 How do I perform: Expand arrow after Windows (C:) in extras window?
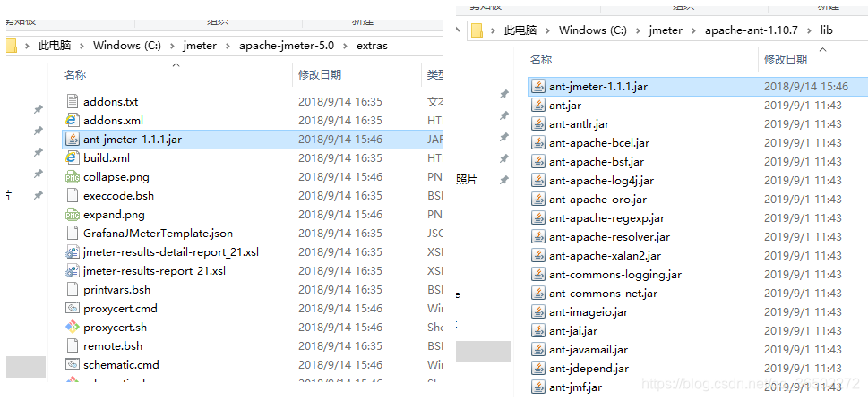(x=172, y=46)
